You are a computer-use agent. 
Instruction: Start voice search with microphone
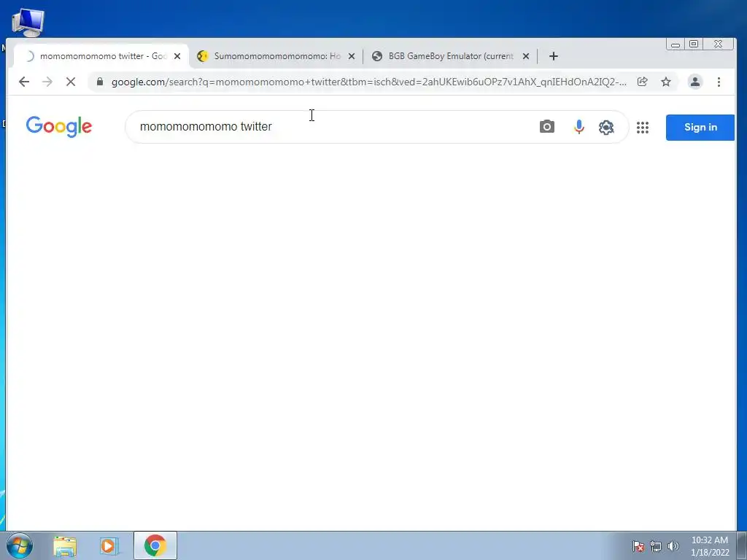point(578,127)
